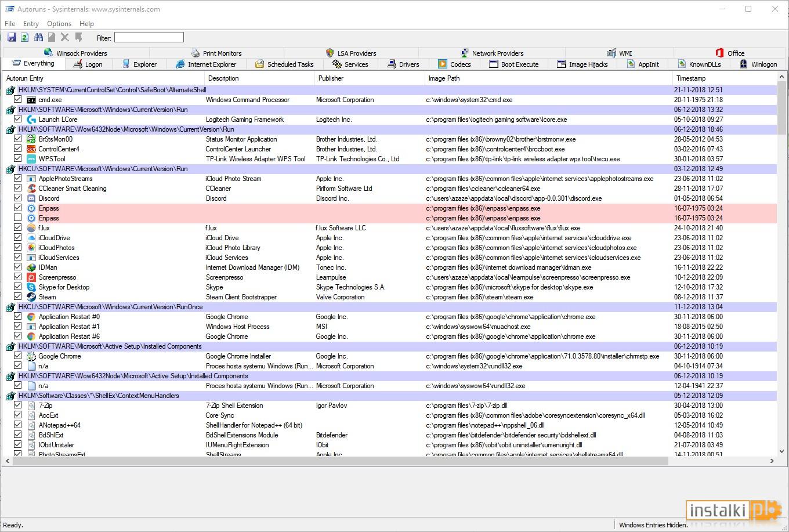
Task: Click the cmd.exe entry icon
Action: 31,100
